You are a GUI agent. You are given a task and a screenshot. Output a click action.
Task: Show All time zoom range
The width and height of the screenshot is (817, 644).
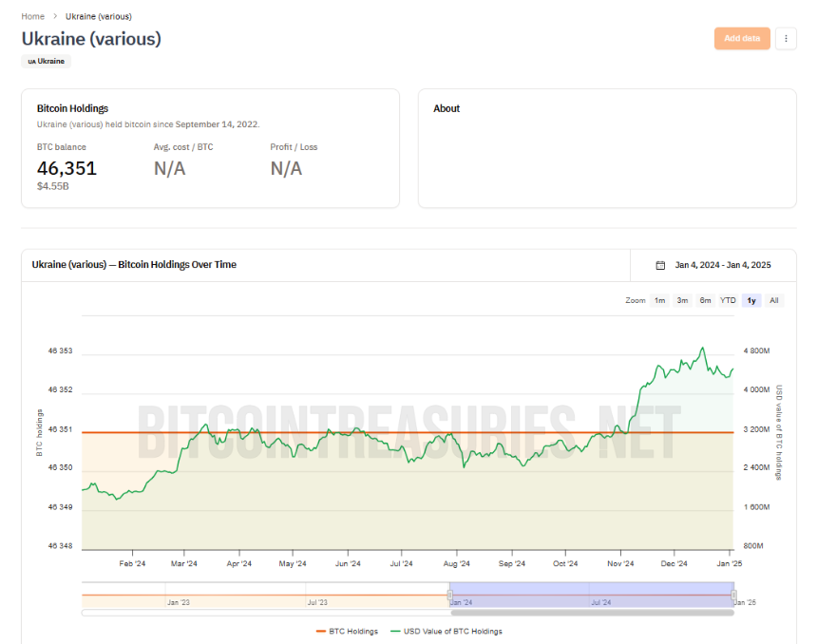coord(774,301)
